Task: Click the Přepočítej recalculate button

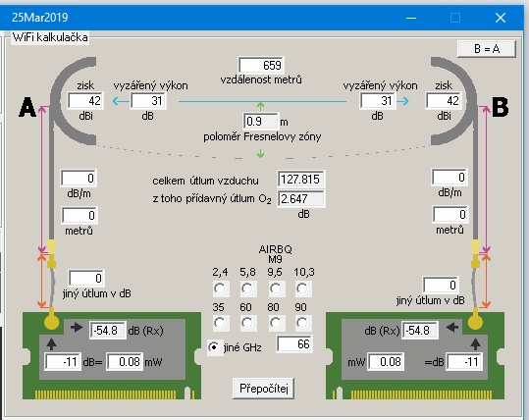Action: [263, 389]
